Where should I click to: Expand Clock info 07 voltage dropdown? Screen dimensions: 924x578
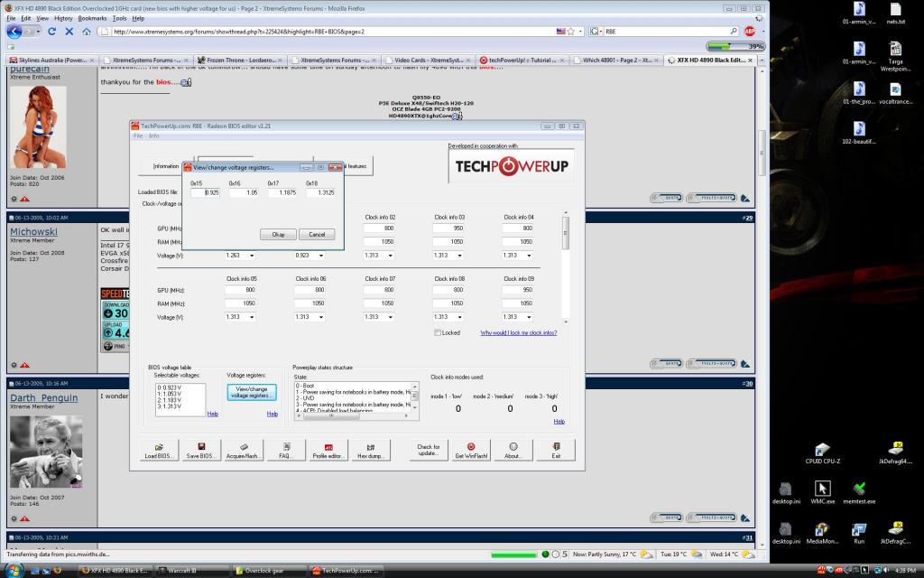(391, 317)
